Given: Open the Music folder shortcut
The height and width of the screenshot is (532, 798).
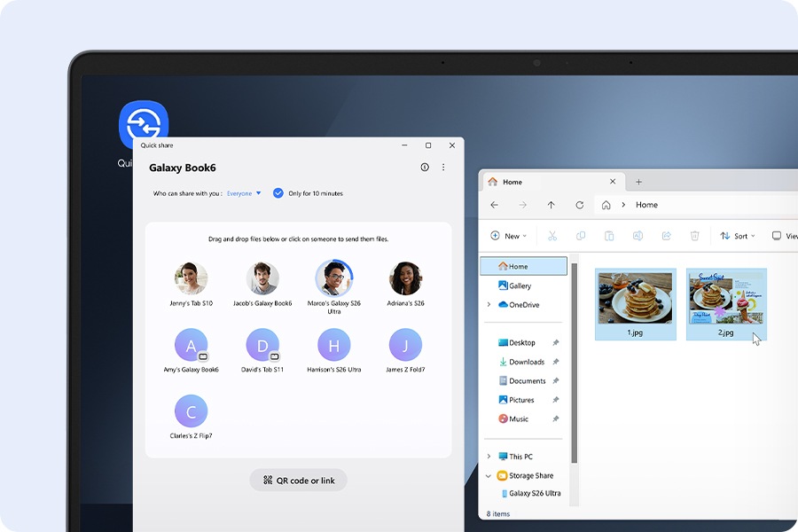Looking at the screenshot, I should coord(513,419).
